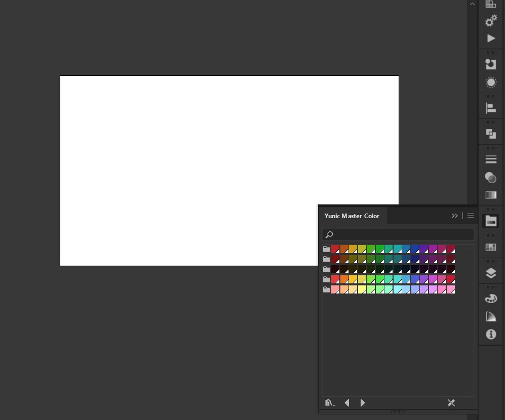This screenshot has height=420, width=505.
Task: Click the grid icon atop the dock
Action: click(491, 4)
